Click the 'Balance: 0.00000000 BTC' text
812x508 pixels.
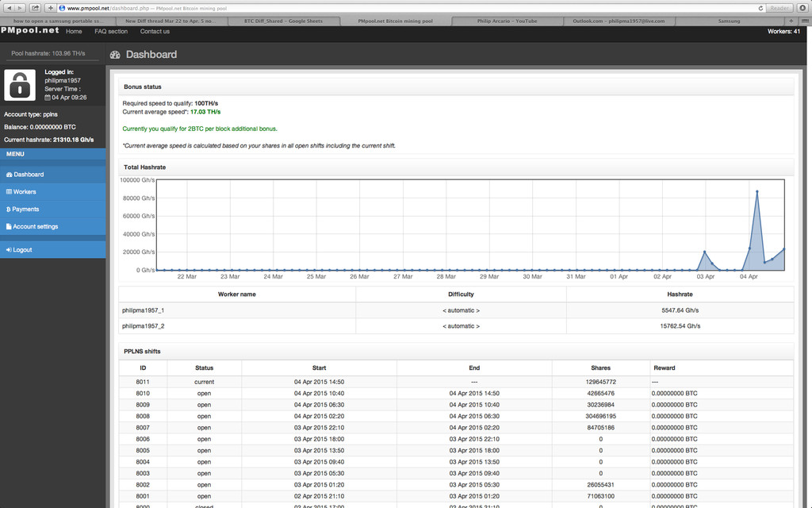click(40, 127)
